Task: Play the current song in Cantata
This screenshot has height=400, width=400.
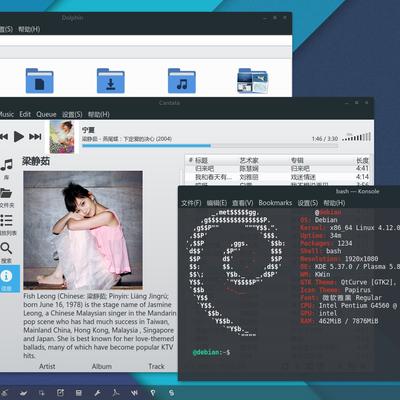Action: tap(19, 137)
